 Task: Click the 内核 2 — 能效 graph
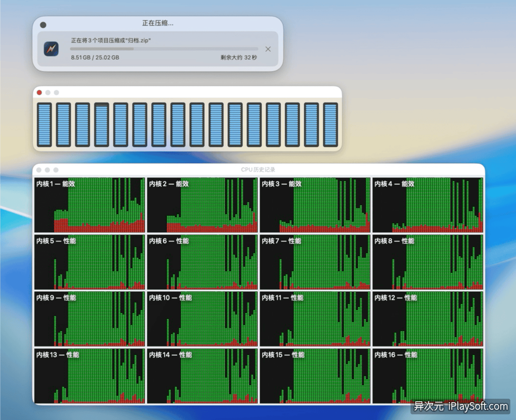(202, 205)
